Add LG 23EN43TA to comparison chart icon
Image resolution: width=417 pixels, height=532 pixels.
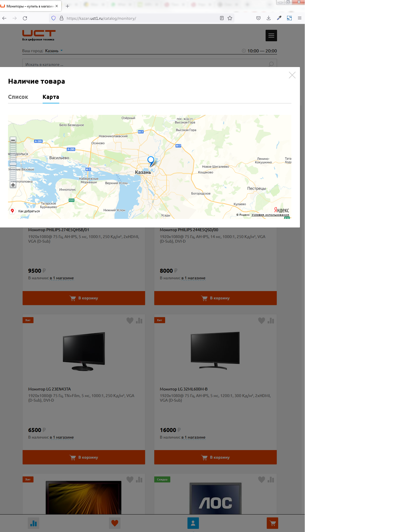coord(139,321)
